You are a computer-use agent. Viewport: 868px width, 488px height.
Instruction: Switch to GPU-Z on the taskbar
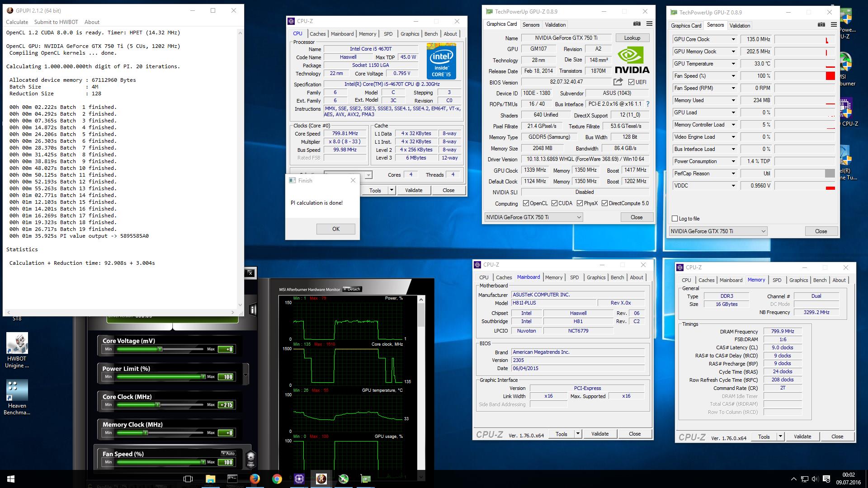click(365, 479)
